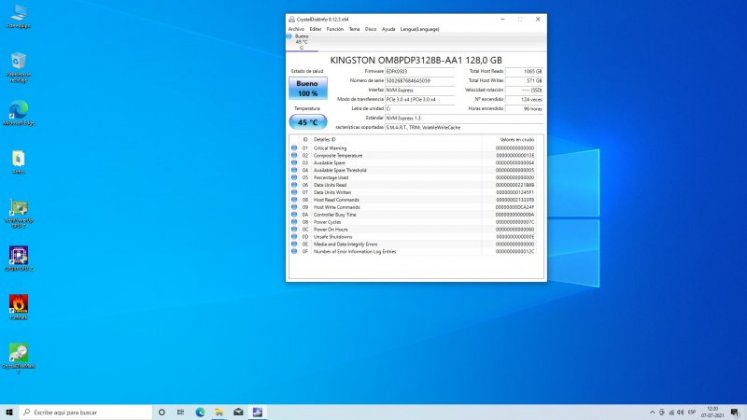Click the blue status icon for Power Cycles
The width and height of the screenshot is (747, 420).
294,222
